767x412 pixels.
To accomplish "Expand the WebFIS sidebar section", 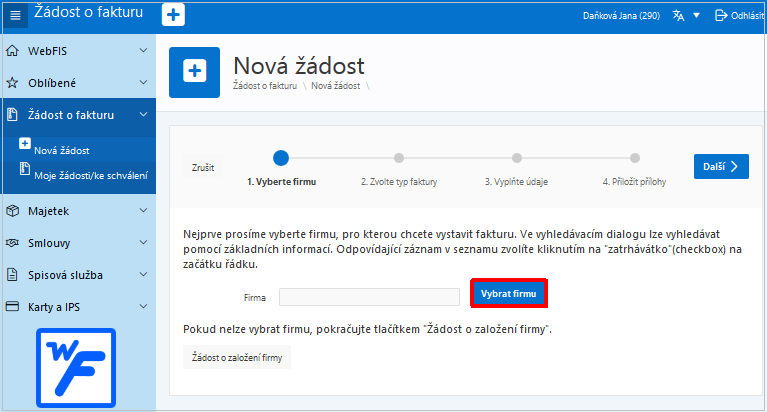I will click(143, 51).
